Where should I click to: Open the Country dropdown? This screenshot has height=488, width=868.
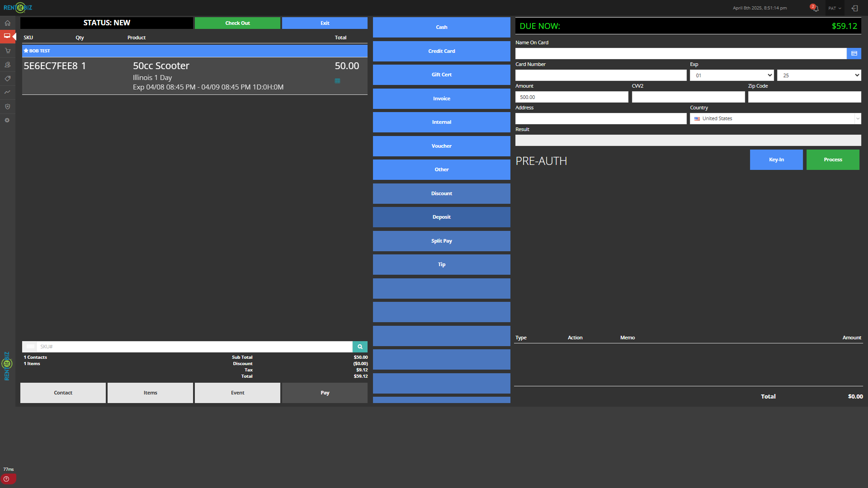[x=775, y=118]
